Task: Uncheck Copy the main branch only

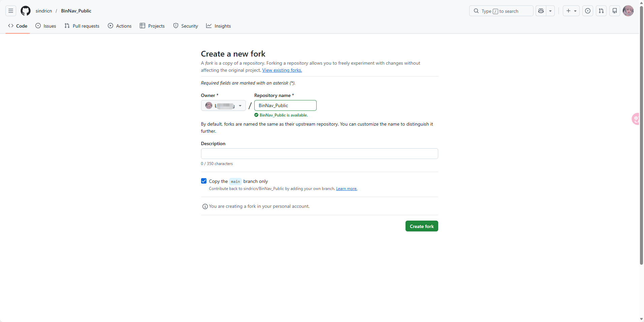Action: click(x=204, y=181)
